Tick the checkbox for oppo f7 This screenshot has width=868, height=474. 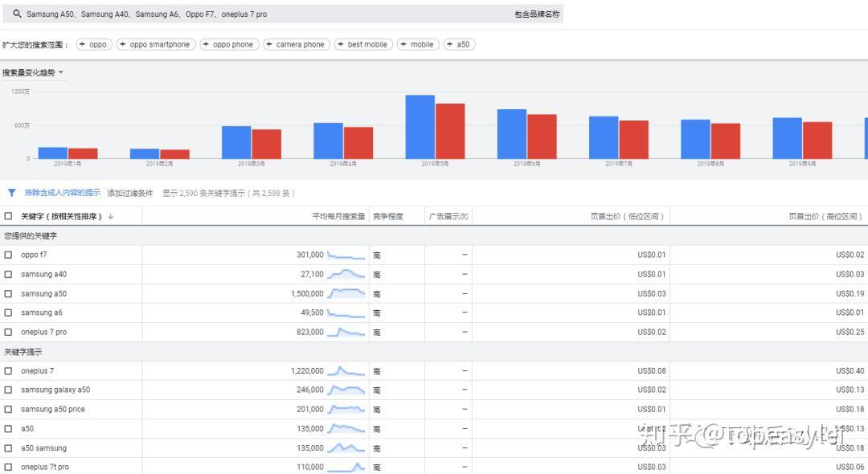coord(8,255)
